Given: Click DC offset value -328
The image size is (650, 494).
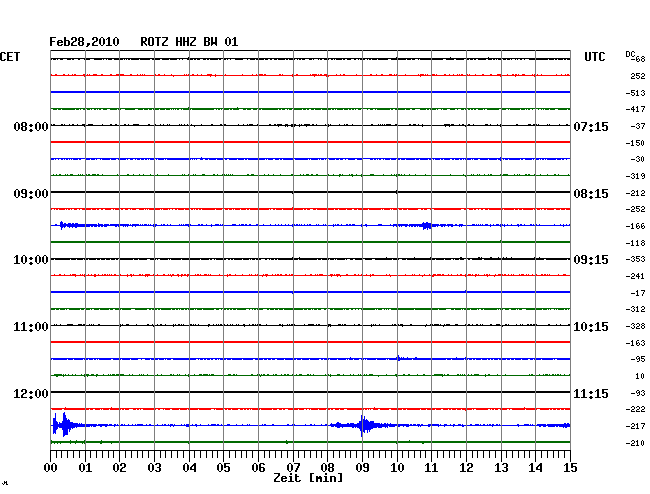Looking at the screenshot, I should (635, 326).
